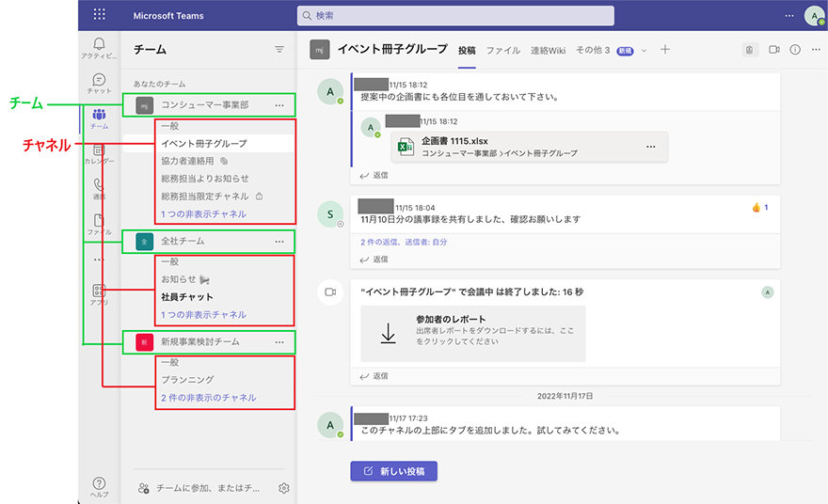Click the イベント冊子グループ channel avatar
The height and width of the screenshot is (504, 828).
pyautogui.click(x=320, y=50)
